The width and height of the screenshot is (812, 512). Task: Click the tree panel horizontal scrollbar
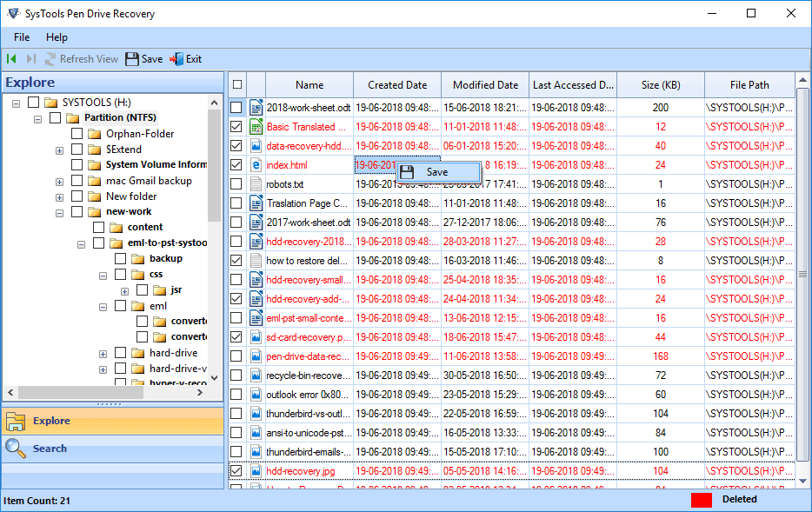point(81,393)
